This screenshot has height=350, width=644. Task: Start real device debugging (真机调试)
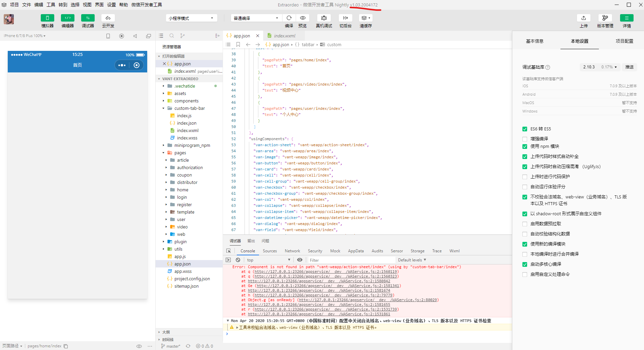click(324, 18)
